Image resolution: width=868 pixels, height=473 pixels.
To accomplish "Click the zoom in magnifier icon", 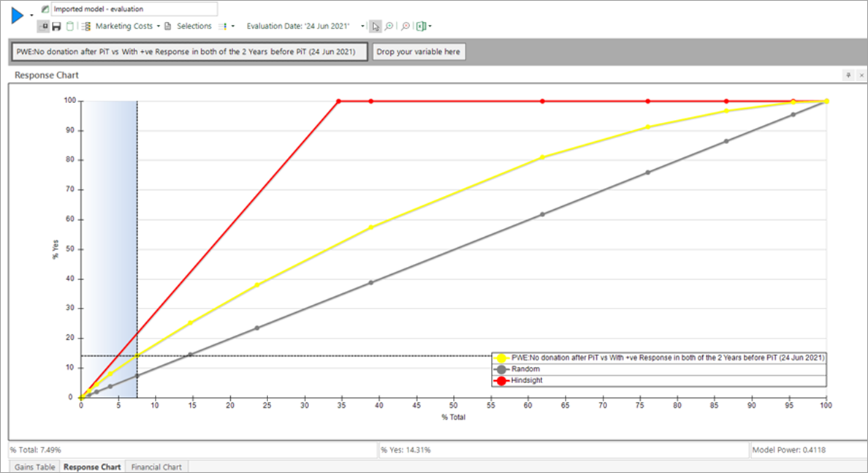I will pyautogui.click(x=389, y=26).
